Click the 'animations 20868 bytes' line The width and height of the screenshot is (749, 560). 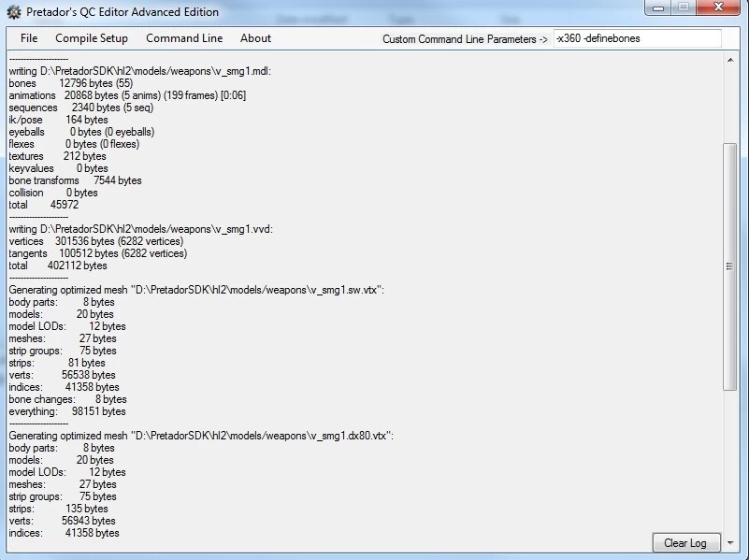[127, 95]
